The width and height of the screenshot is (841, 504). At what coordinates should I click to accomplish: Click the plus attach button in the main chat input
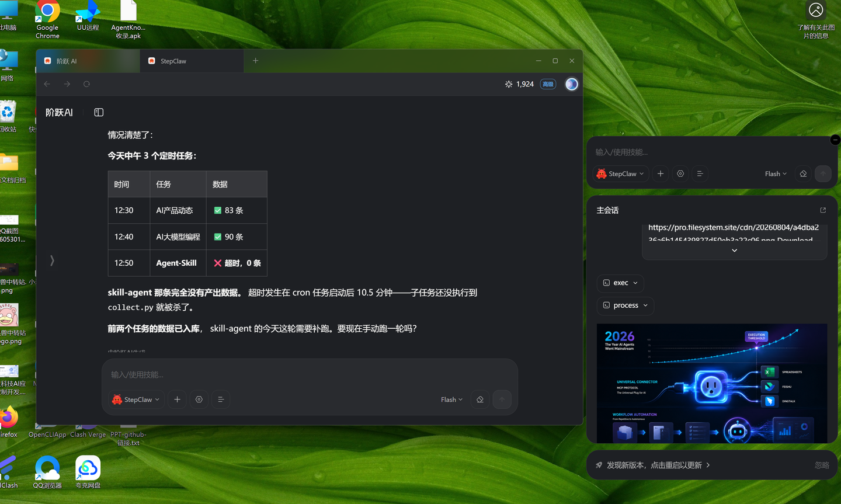(x=178, y=399)
